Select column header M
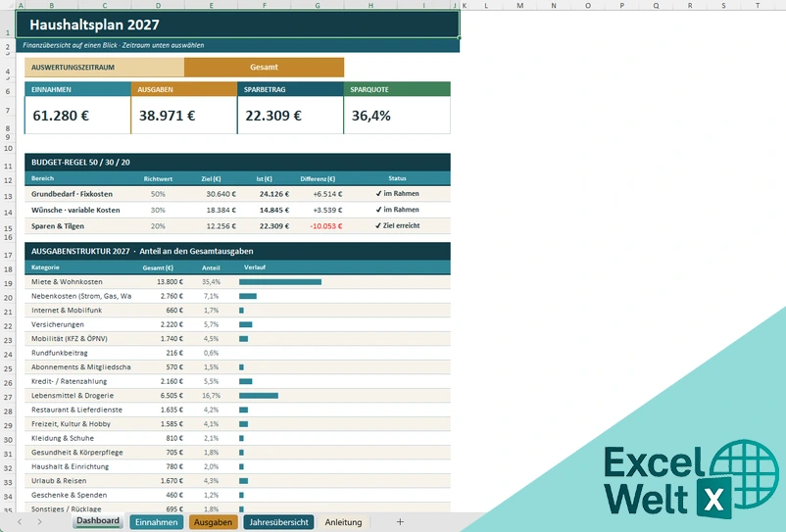Screen dimensions: 786x532 [519, 5]
